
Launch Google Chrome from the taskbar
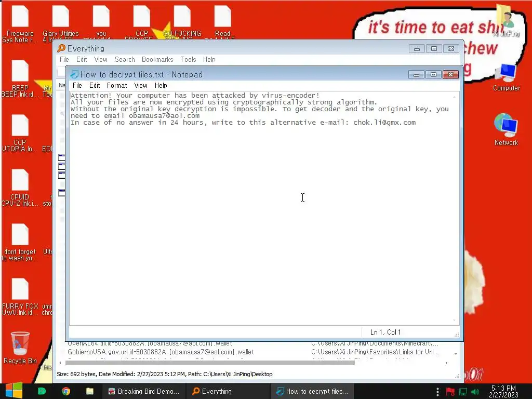click(66, 391)
